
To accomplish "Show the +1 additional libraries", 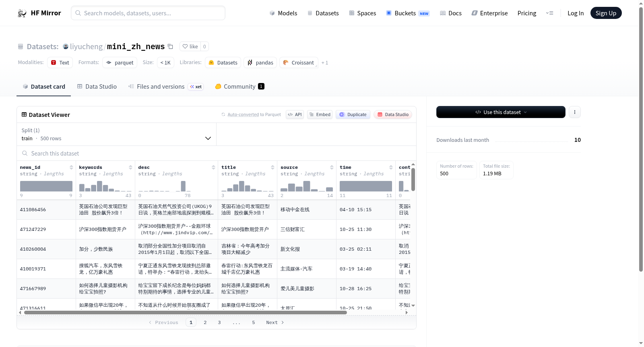I will (x=325, y=63).
